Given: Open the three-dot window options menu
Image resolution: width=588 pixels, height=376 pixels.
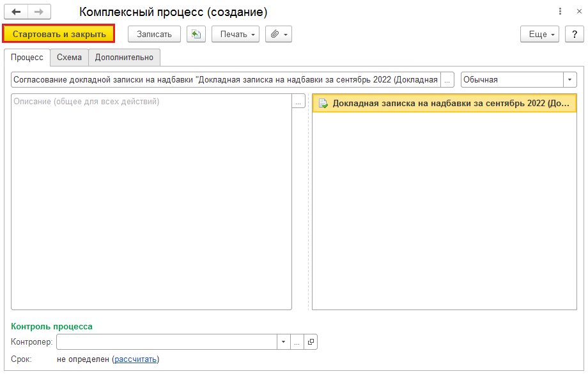Looking at the screenshot, I should pos(561,12).
